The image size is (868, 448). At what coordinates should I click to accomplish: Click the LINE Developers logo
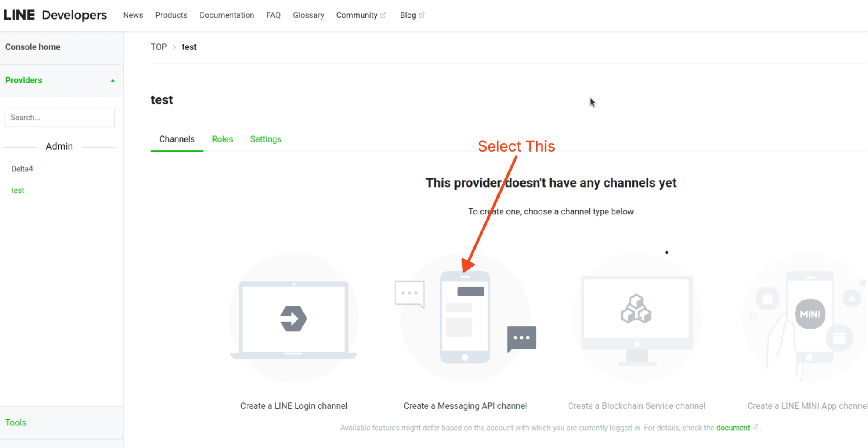(55, 14)
